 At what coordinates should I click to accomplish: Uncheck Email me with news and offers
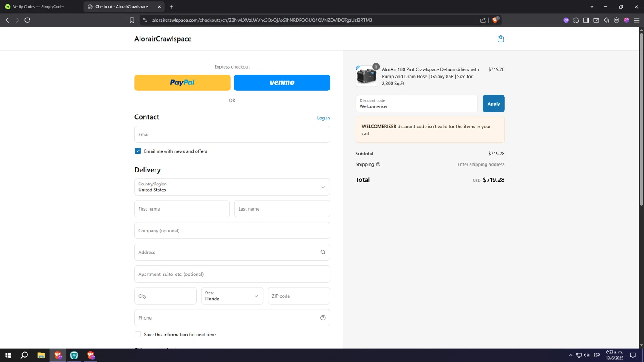[x=138, y=151]
